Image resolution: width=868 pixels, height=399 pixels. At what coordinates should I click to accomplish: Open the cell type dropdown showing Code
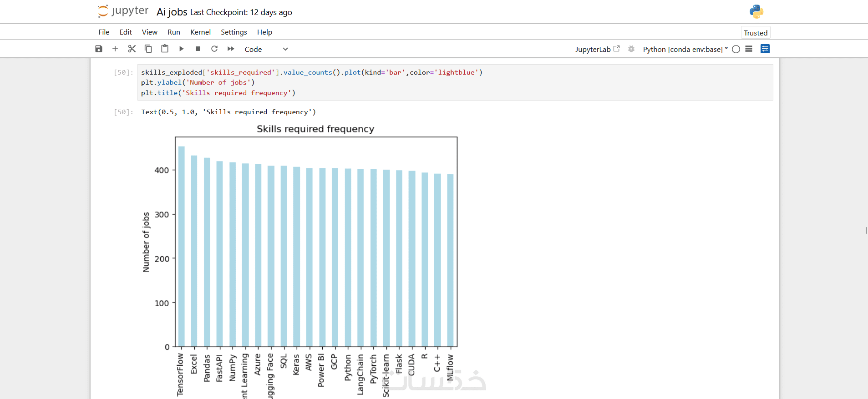(x=266, y=49)
